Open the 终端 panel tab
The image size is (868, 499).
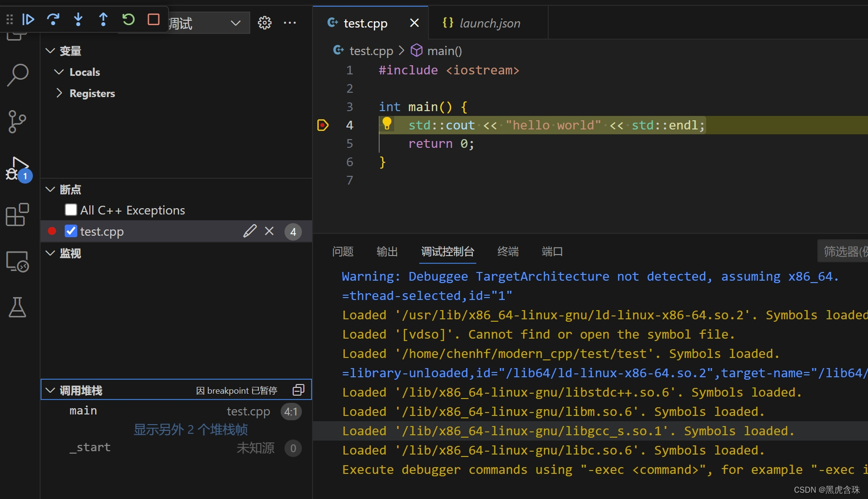click(x=508, y=252)
